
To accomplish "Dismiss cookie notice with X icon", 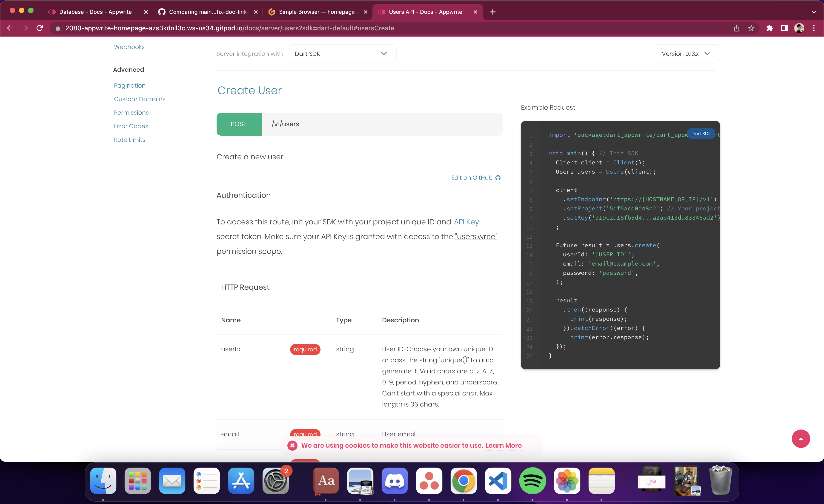I will (292, 445).
